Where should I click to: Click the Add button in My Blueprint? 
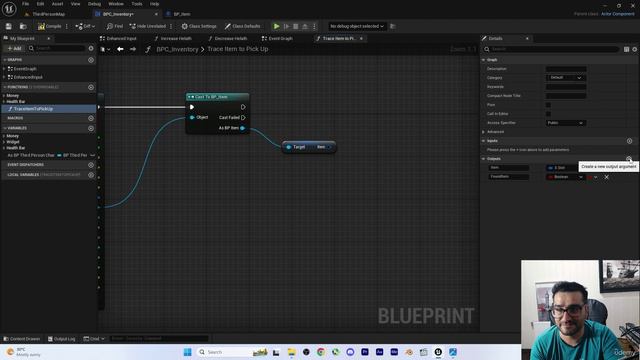click(14, 48)
